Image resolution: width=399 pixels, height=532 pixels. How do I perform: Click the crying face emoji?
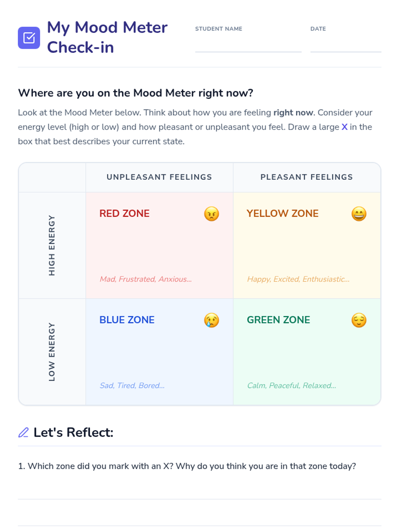(x=211, y=320)
